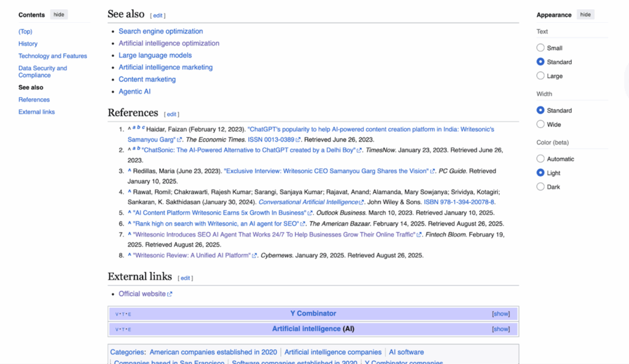Open Agentic AI link
Image resolution: width=629 pixels, height=364 pixels.
click(x=134, y=91)
